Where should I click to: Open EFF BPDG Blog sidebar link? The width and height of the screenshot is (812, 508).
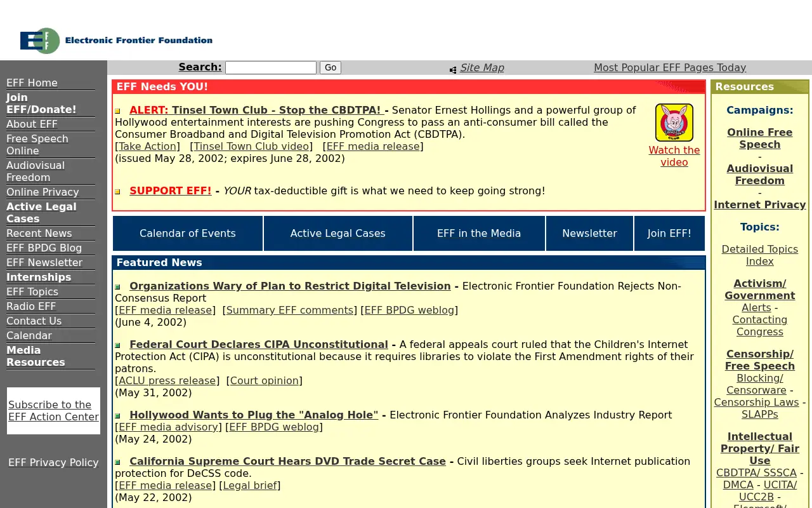tap(44, 248)
